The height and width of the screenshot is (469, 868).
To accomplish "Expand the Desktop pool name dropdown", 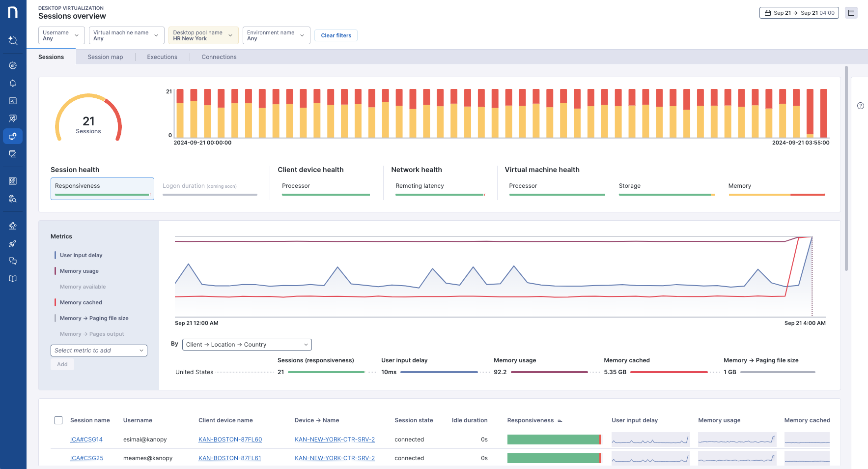I will coord(203,35).
